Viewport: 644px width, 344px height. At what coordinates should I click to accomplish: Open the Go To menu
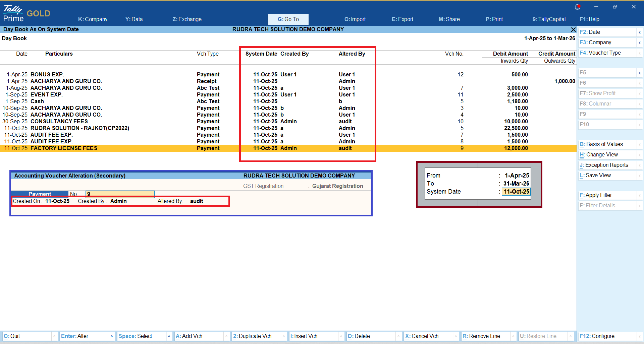pyautogui.click(x=288, y=19)
